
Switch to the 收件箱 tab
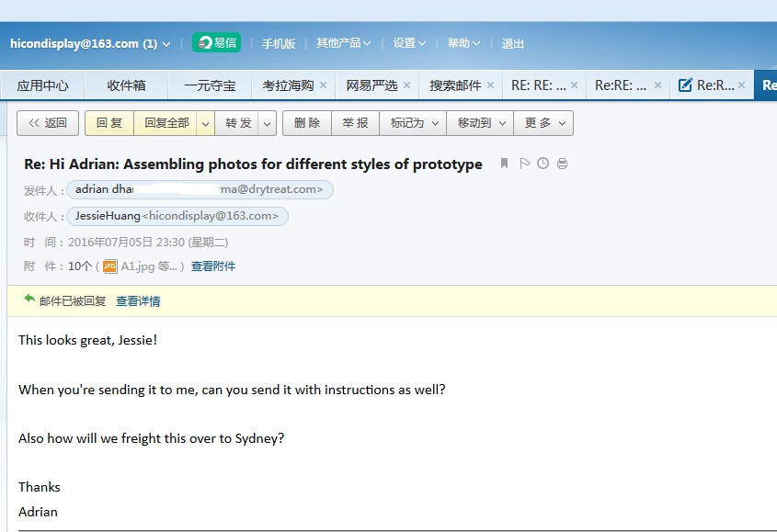click(x=126, y=85)
